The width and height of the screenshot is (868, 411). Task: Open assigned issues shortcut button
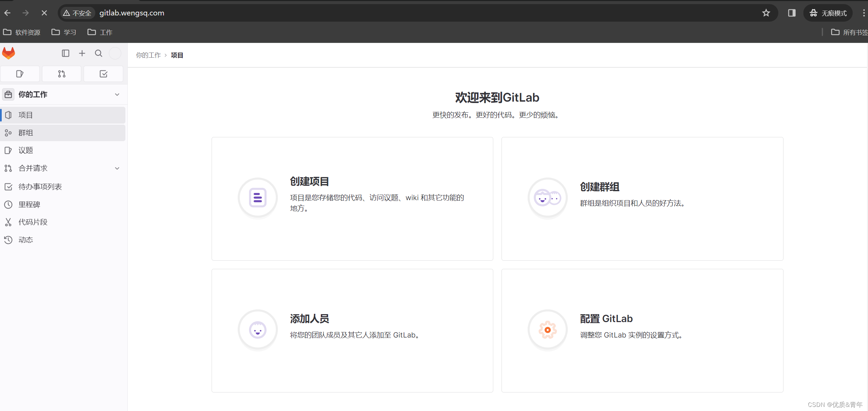click(x=20, y=74)
